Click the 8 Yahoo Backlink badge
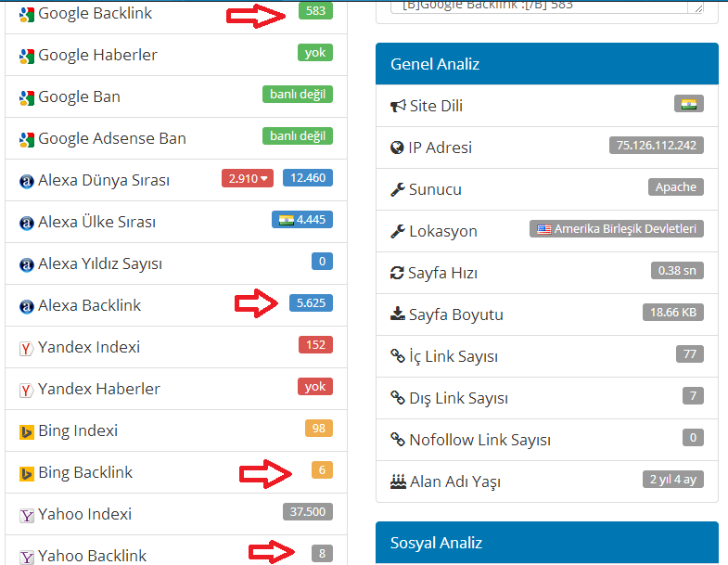The image size is (728, 565). coord(322,553)
